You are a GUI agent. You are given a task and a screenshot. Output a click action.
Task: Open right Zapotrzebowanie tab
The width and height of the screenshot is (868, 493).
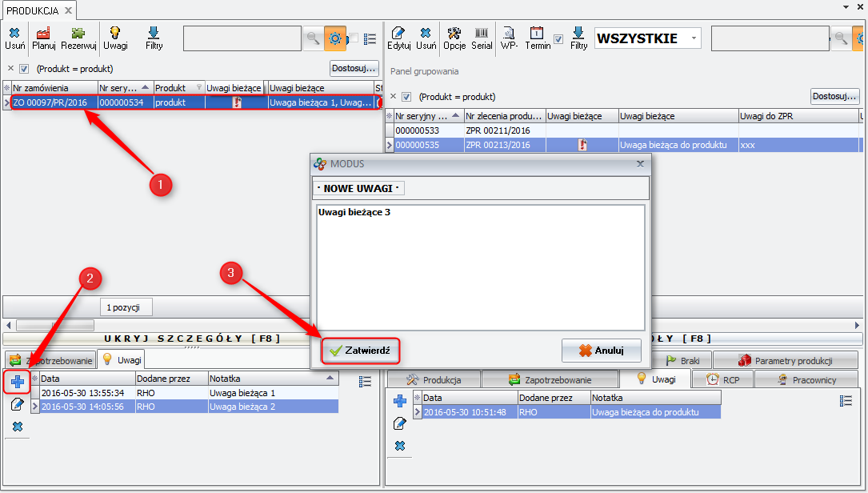(550, 380)
